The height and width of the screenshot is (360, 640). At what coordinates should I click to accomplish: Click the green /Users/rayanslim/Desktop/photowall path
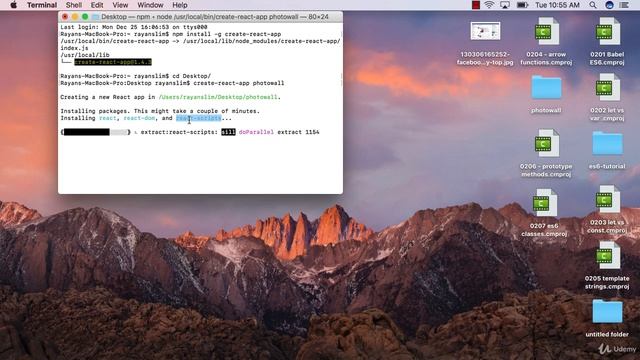tap(218, 97)
